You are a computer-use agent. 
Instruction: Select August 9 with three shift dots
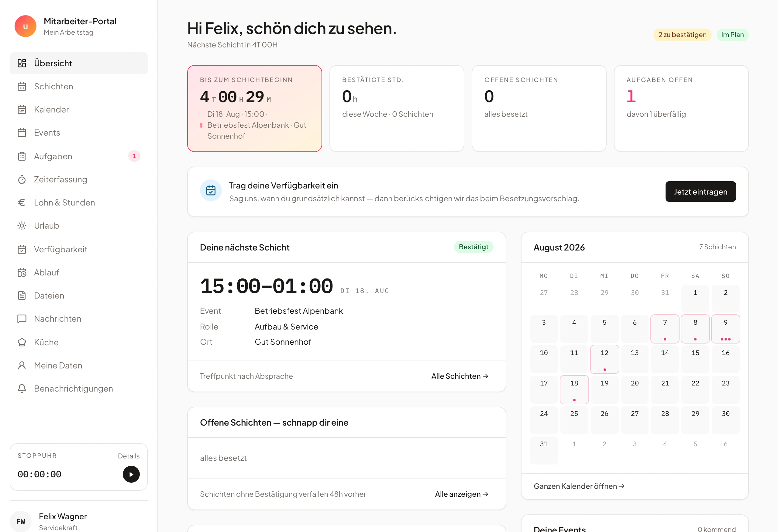point(725,329)
